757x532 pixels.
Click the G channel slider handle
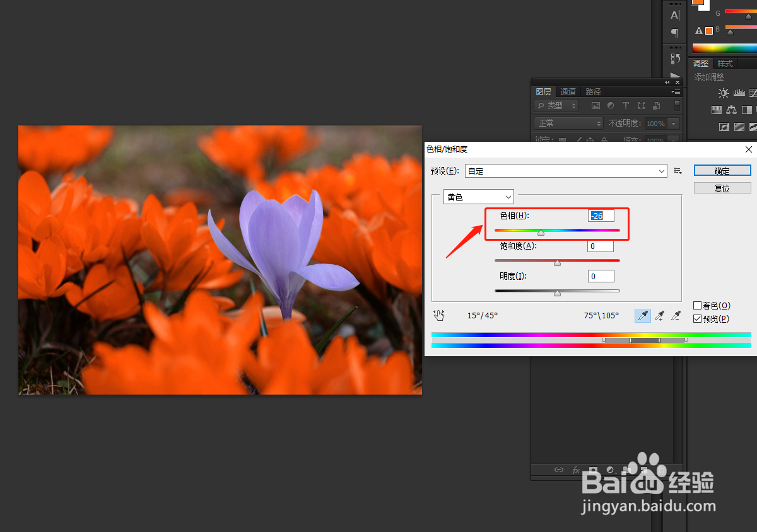[748, 17]
